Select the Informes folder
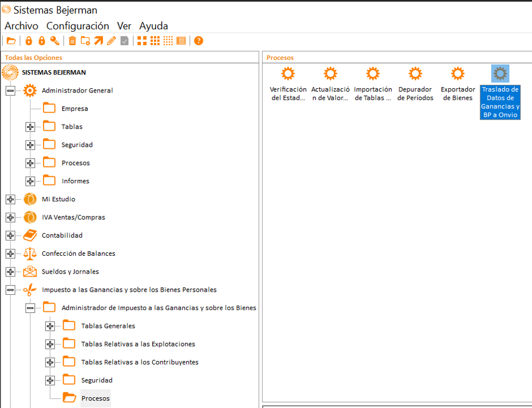 pos(75,181)
